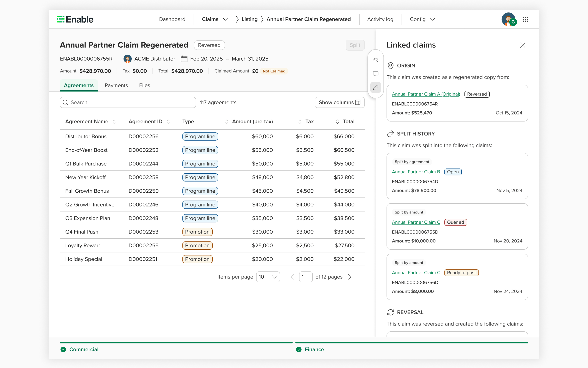
Task: Click the Open badge on Claim B
Action: click(453, 172)
